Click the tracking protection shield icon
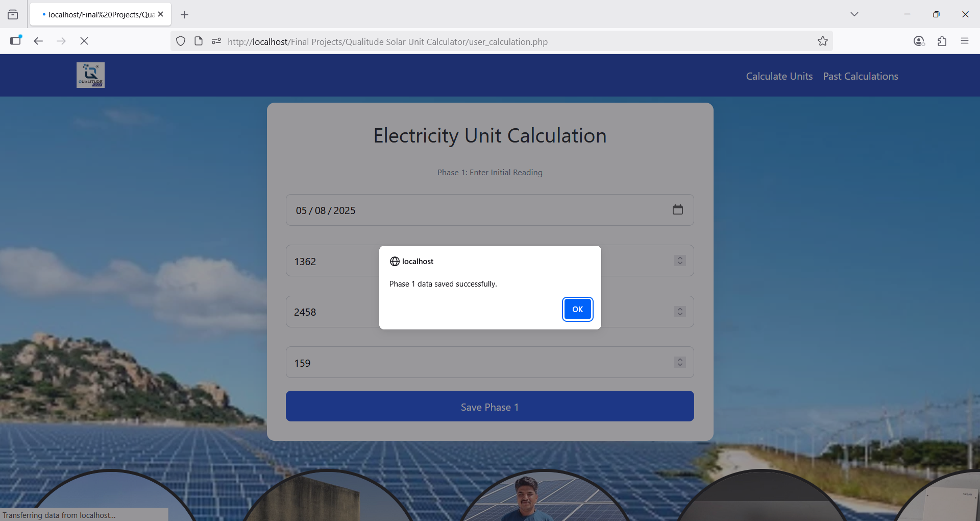The width and height of the screenshot is (980, 521). click(x=181, y=41)
